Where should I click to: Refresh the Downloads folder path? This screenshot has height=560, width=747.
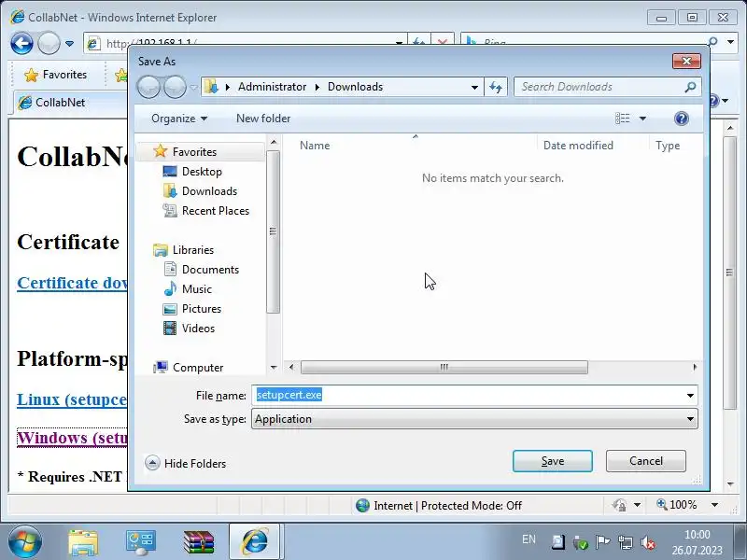496,87
